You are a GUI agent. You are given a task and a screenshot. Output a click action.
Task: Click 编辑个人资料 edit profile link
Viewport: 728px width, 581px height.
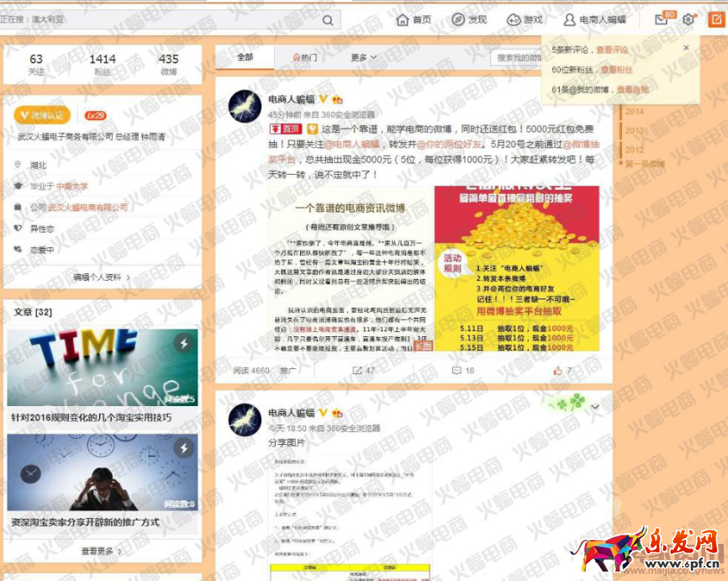click(x=102, y=277)
